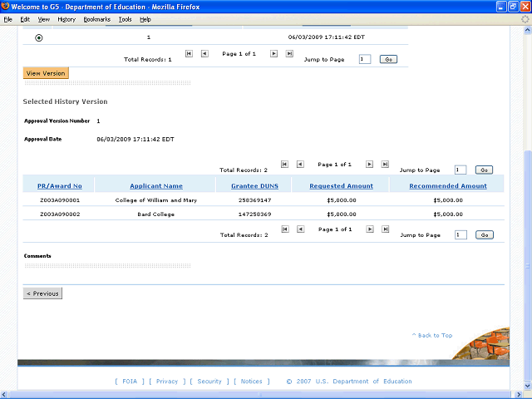Open the Security footer link

click(209, 382)
